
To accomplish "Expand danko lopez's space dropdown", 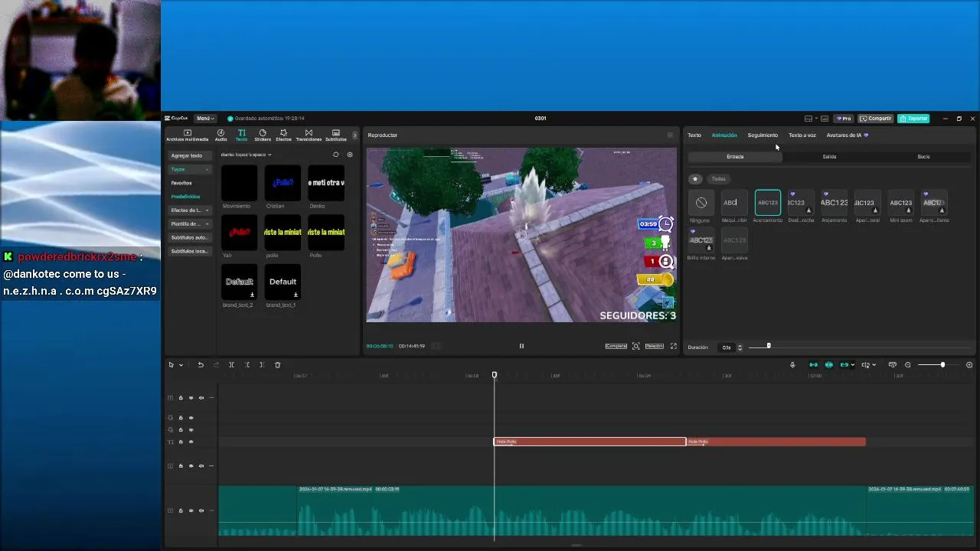I will [246, 155].
